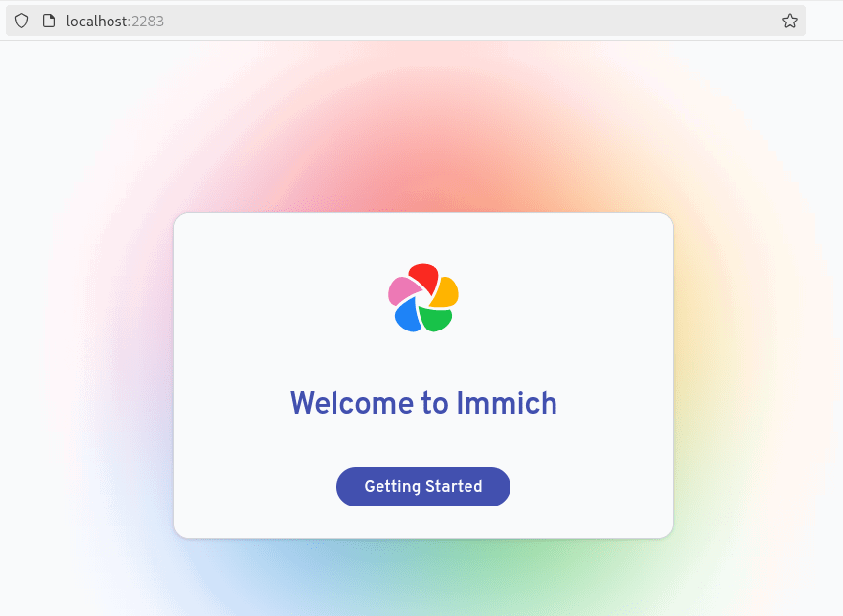This screenshot has width=843, height=616.
Task: Click the port number 2283 in URL
Action: [147, 21]
